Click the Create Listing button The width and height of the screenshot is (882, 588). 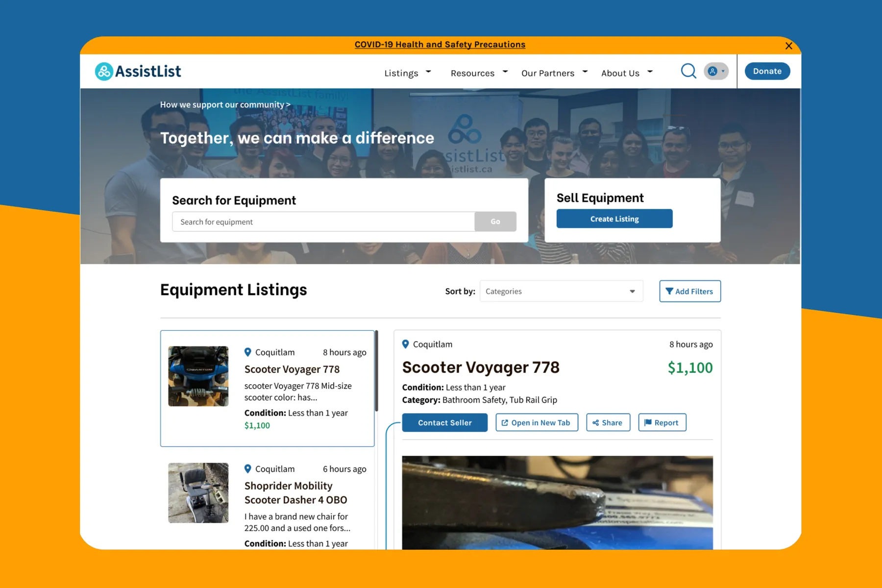(614, 219)
